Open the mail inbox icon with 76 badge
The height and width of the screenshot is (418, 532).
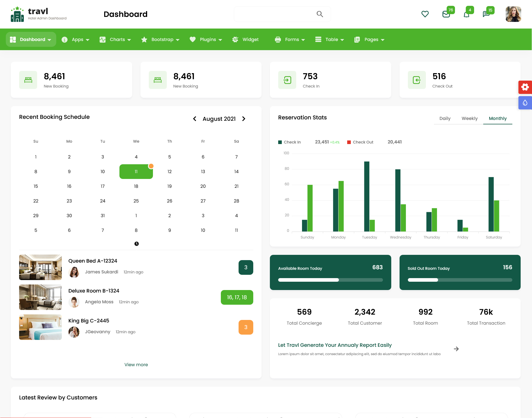[446, 14]
